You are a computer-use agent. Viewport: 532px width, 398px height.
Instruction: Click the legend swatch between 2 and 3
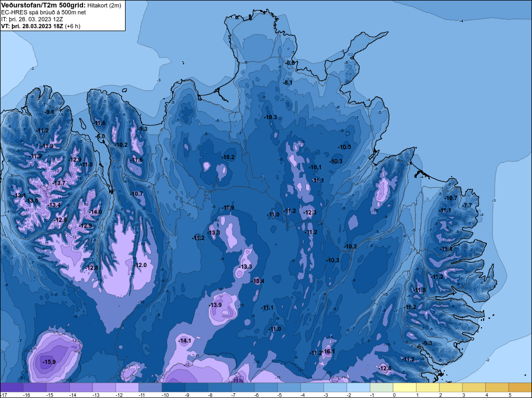click(451, 387)
